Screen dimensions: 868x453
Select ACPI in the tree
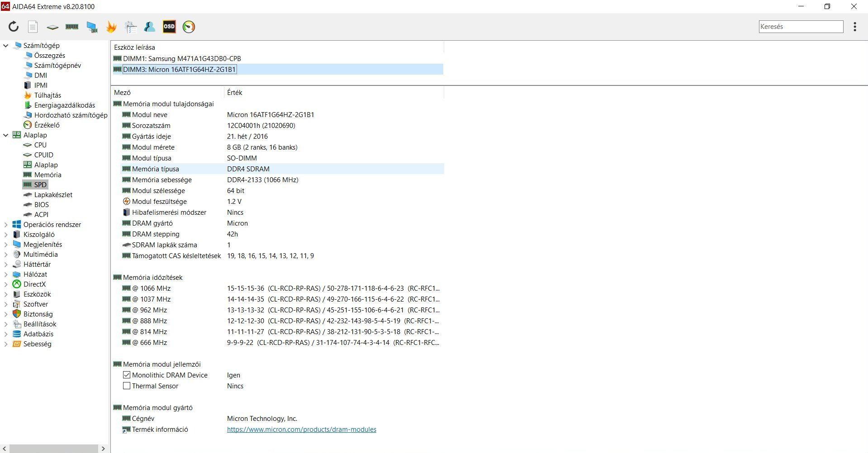(x=41, y=215)
